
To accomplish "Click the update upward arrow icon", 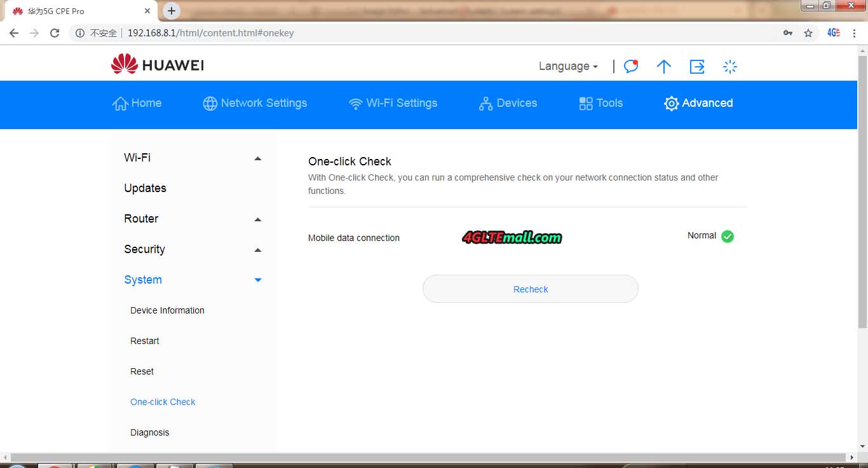I will click(663, 66).
